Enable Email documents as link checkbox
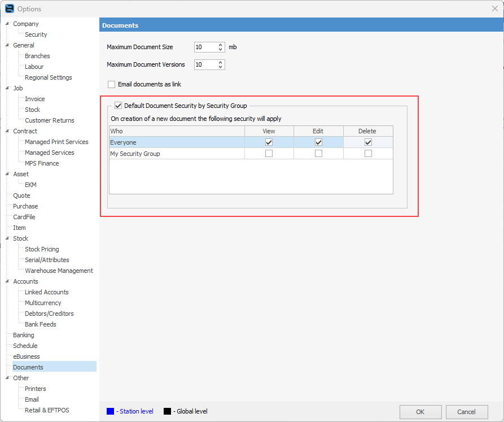 click(111, 84)
